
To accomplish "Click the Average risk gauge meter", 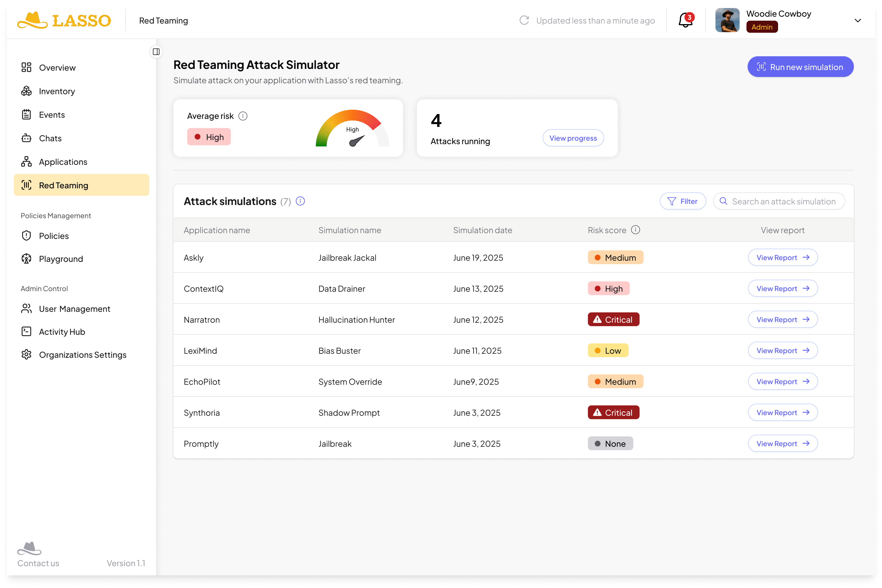I will coord(352,128).
